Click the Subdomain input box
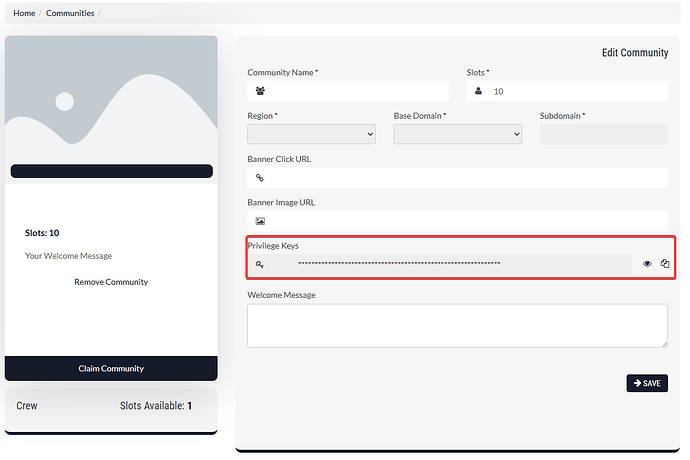This screenshot has height=460, width=690. point(603,134)
